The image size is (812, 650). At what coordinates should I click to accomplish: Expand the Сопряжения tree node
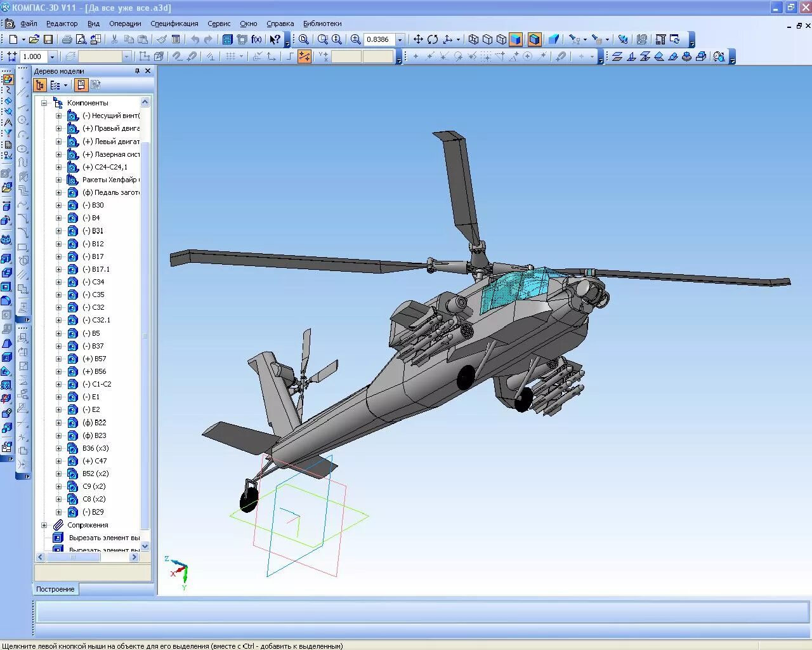click(x=44, y=525)
